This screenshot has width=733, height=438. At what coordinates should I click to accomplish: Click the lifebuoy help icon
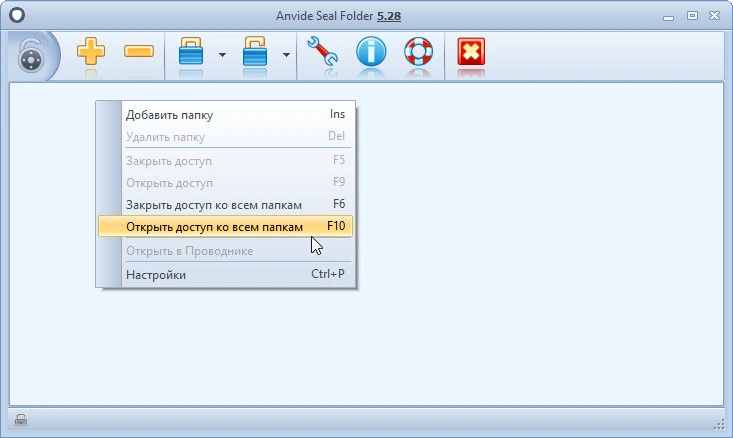pyautogui.click(x=418, y=51)
